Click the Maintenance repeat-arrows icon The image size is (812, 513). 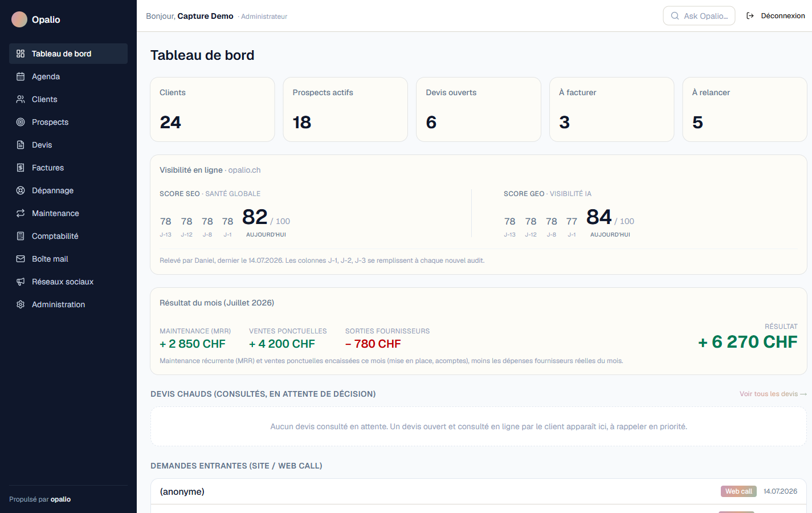pos(21,213)
